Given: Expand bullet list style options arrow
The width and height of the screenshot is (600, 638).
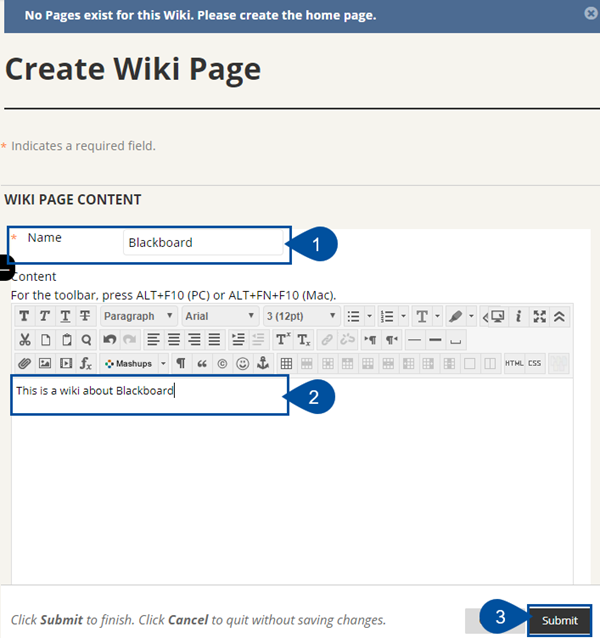Looking at the screenshot, I should point(369,316).
